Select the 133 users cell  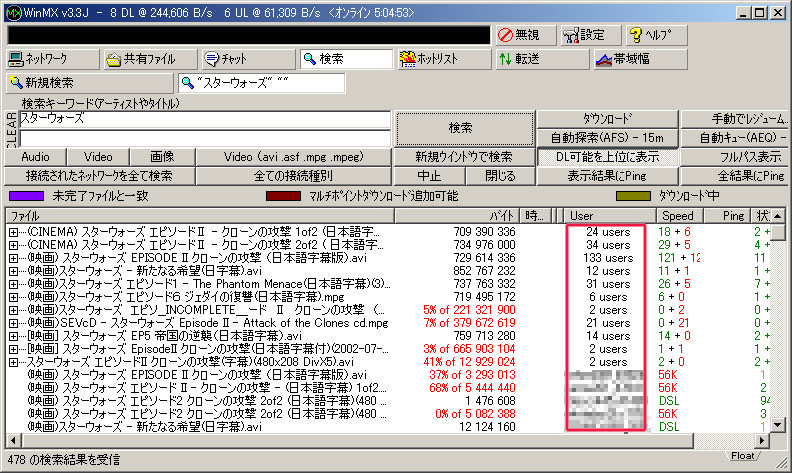pyautogui.click(x=608, y=258)
